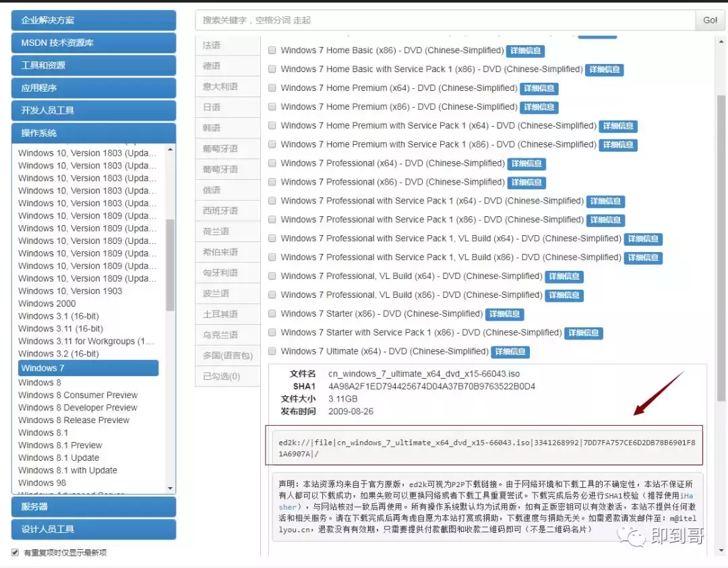
Task: Choose Windows 3.1 (16-bit) entry
Action: pos(59,316)
